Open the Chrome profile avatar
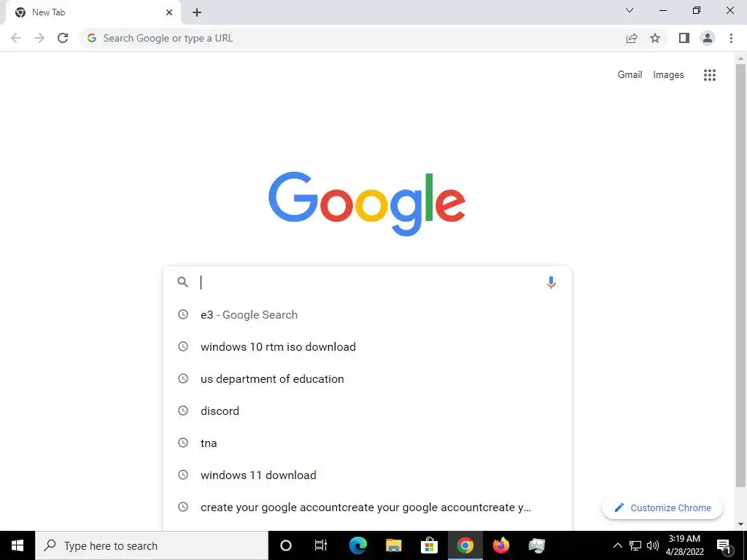 (x=708, y=38)
